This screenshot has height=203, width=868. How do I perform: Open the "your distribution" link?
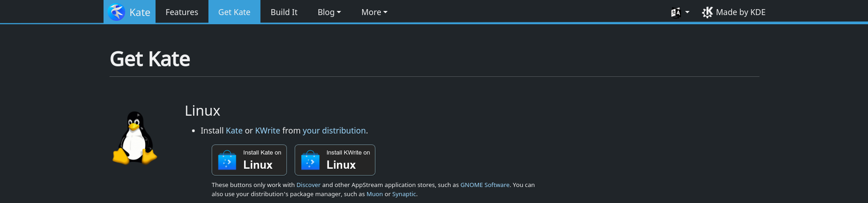coord(334,131)
